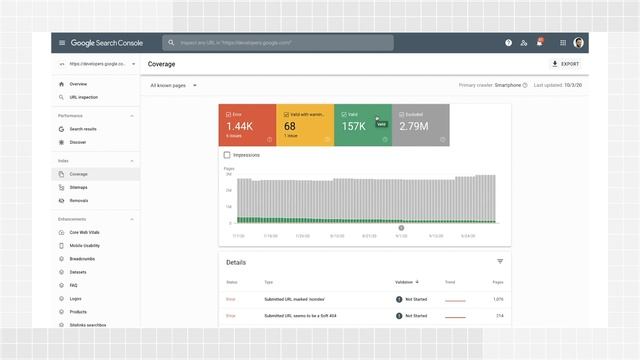Collapse the Index section
Viewport: 640px width, 360px height.
pos(132,161)
